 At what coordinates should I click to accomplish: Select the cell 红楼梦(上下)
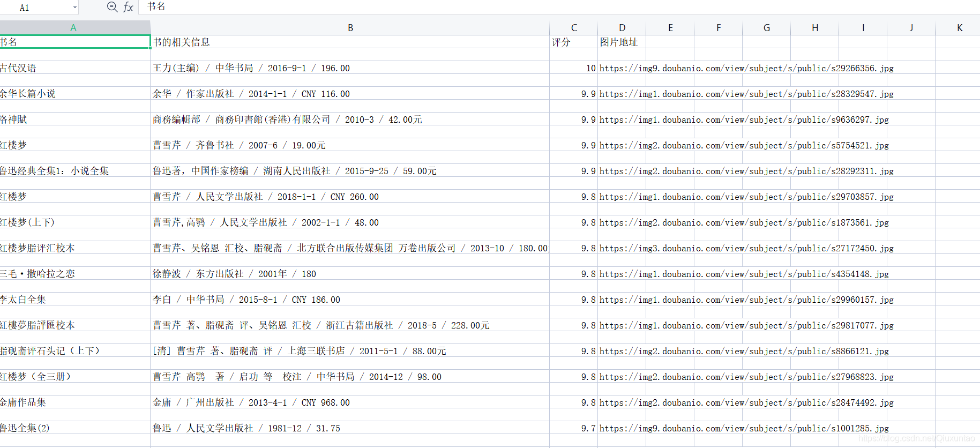pos(75,222)
